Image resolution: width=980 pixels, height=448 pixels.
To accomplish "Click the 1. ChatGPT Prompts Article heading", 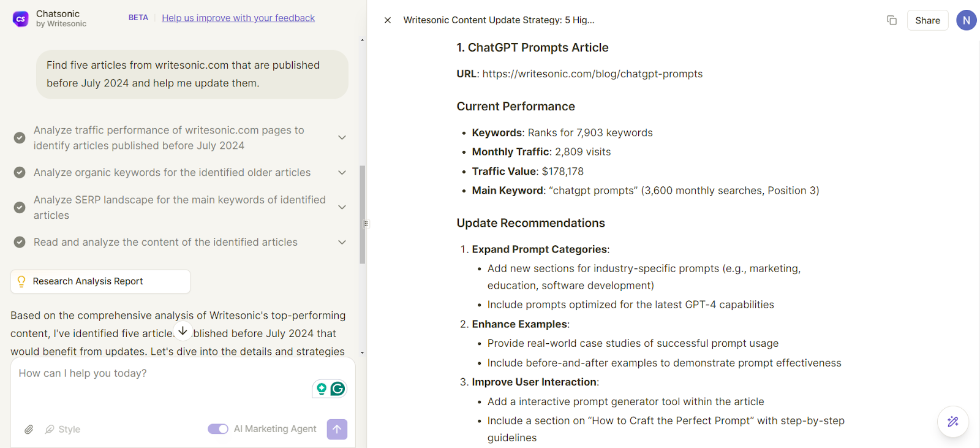I will (532, 48).
